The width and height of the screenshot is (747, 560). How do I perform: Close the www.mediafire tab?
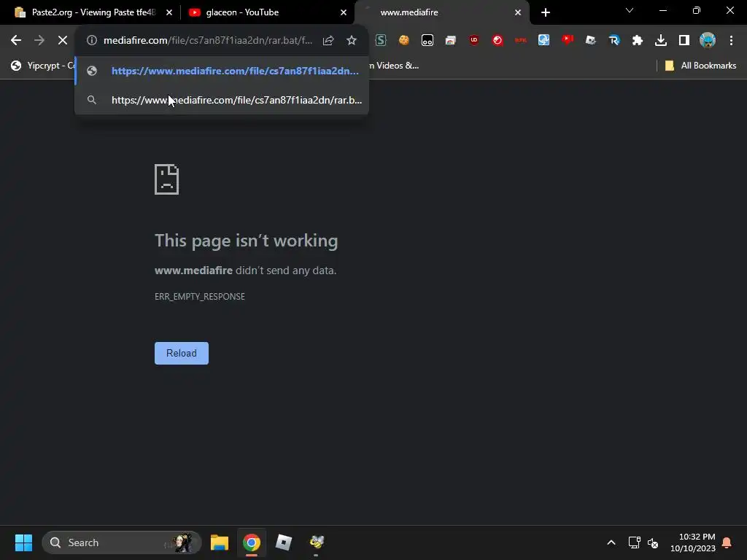518,12
